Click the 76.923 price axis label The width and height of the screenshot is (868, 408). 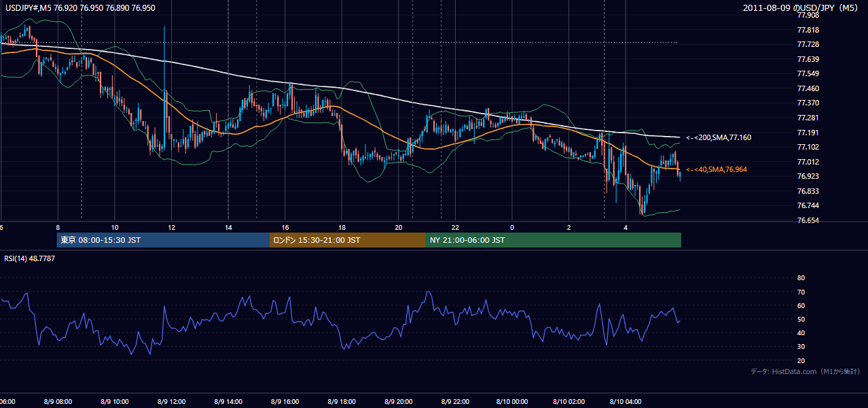pos(808,176)
